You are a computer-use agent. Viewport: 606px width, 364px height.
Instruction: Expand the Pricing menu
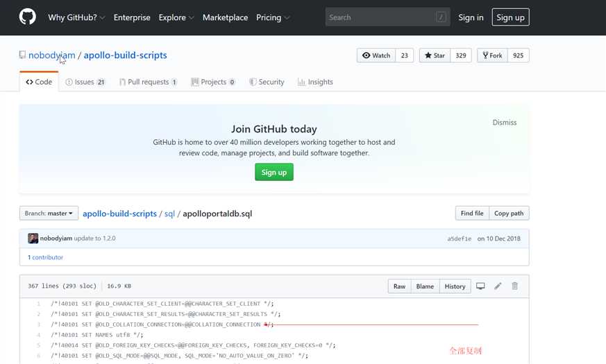273,17
